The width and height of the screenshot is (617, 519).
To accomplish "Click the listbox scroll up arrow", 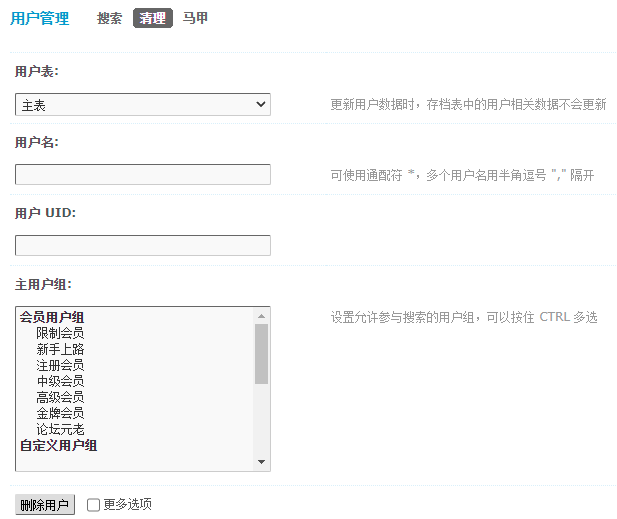I will coord(261,316).
